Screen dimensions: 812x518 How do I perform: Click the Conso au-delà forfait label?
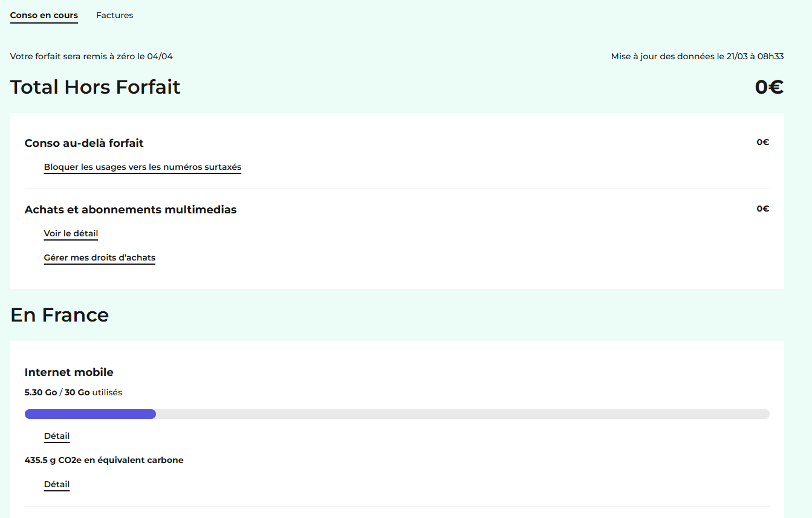coord(84,143)
